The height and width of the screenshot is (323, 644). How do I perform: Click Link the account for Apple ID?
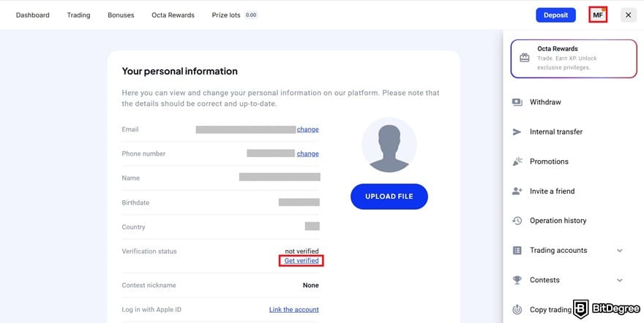coord(294,310)
